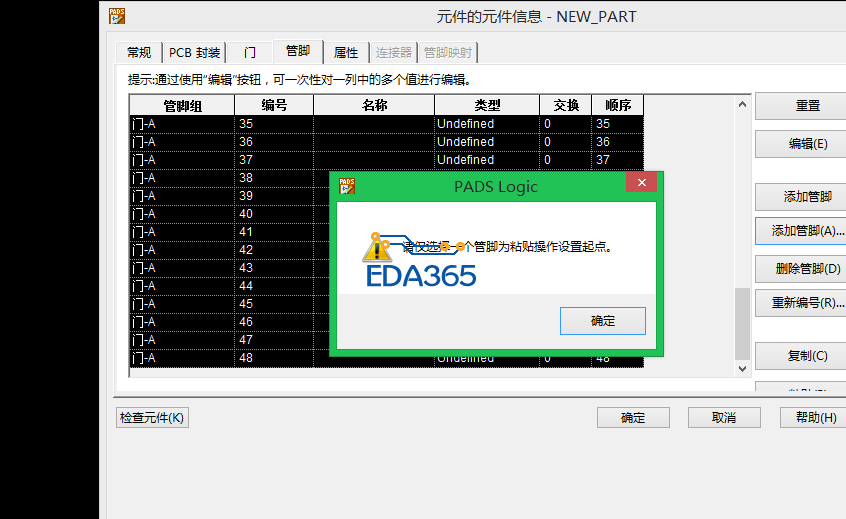Image resolution: width=846 pixels, height=519 pixels.
Task: Click the Undefined type cell in row 36
Action: pyautogui.click(x=487, y=142)
